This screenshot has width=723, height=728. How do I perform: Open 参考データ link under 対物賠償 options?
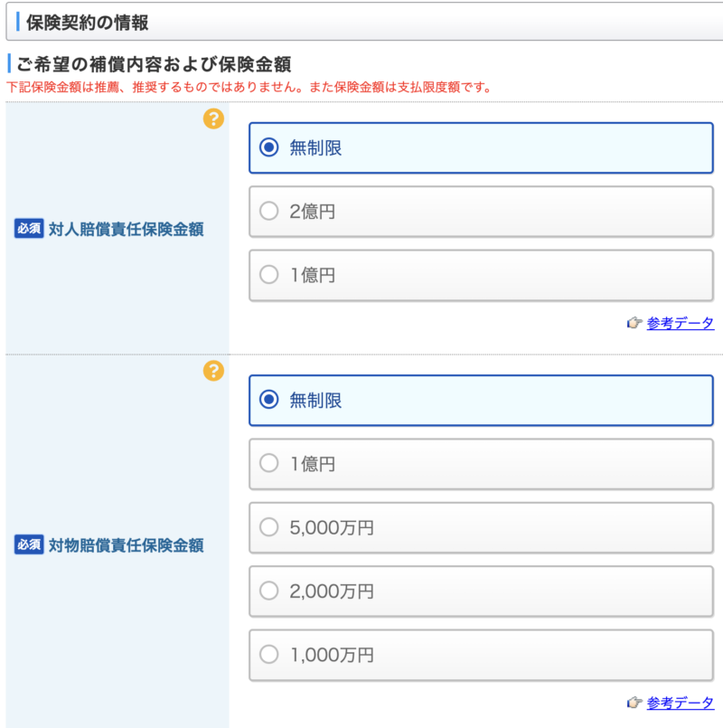(681, 703)
